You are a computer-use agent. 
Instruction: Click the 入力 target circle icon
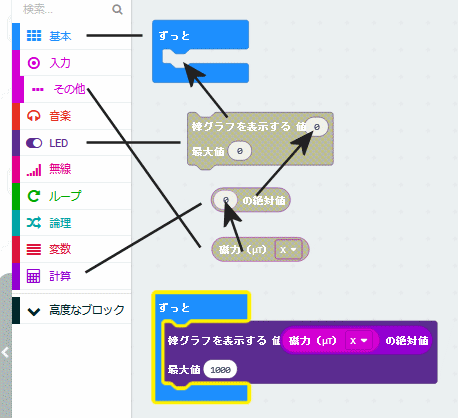pos(34,63)
